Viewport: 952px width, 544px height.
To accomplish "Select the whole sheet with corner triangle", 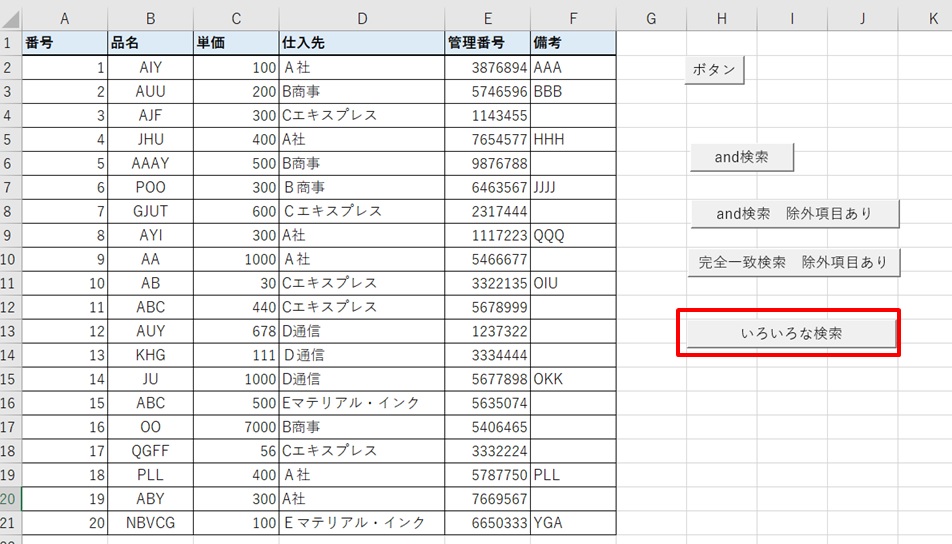I will click(x=11, y=19).
